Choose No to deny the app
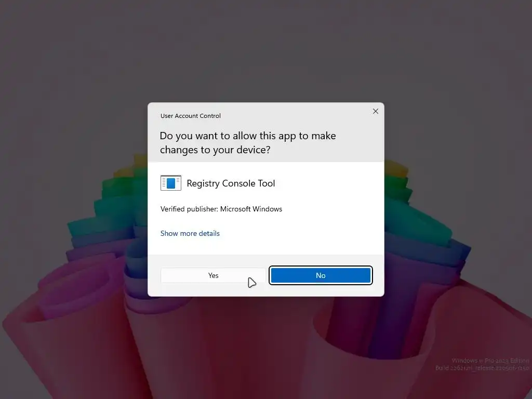 [321, 275]
